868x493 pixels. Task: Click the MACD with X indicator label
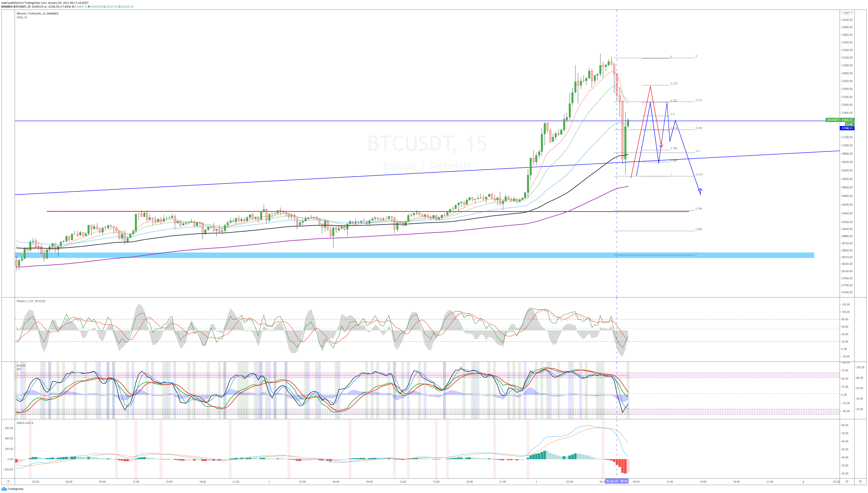coord(25,423)
